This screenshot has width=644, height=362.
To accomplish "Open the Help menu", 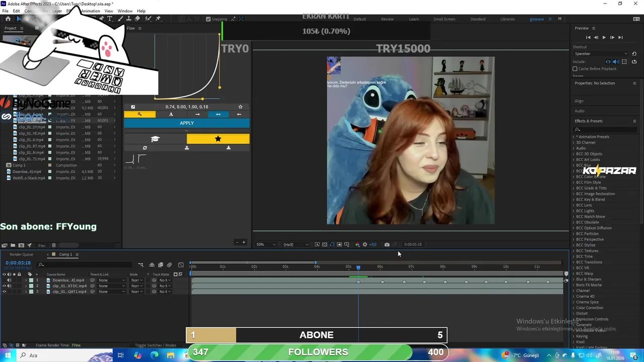I will (x=141, y=11).
